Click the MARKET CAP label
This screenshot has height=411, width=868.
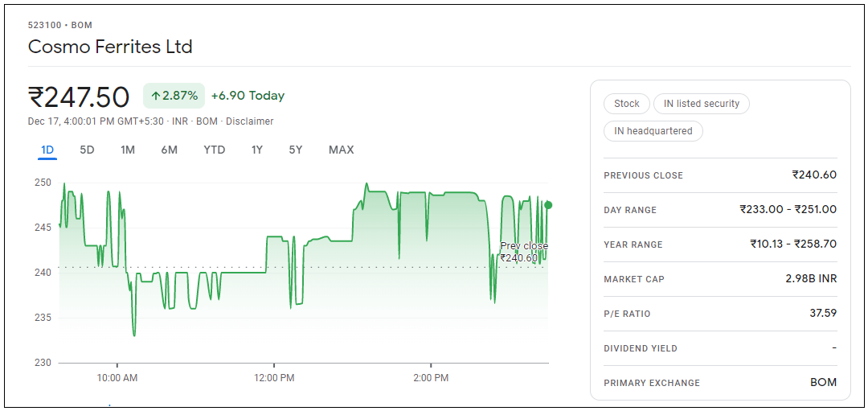[x=634, y=279]
